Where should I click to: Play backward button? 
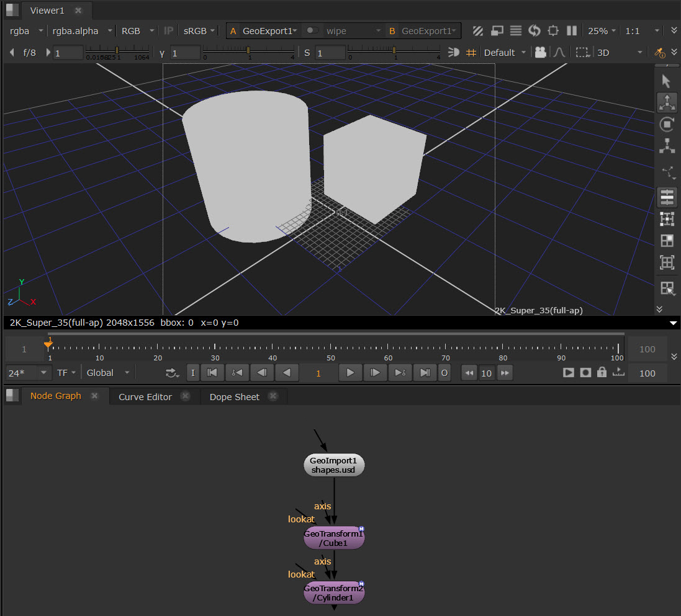tap(287, 373)
